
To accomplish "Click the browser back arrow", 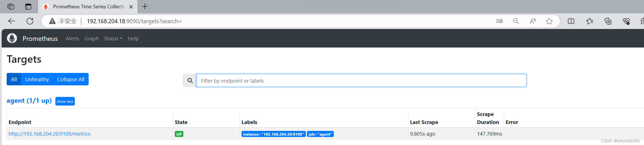I will [12, 21].
